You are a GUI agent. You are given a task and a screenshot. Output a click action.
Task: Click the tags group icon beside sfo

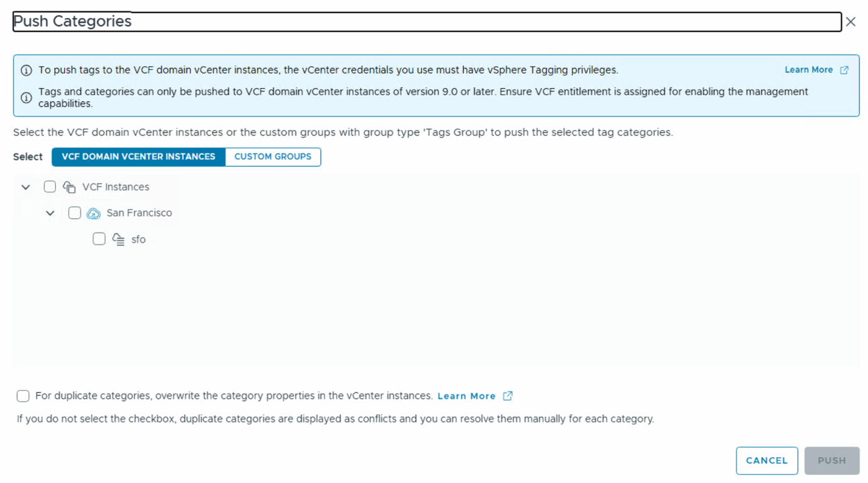tap(118, 239)
